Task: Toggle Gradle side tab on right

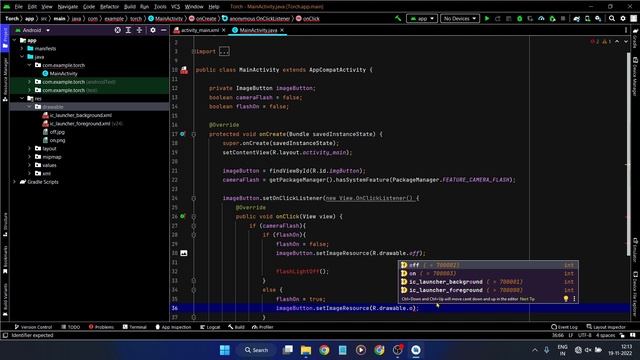Action: click(636, 37)
